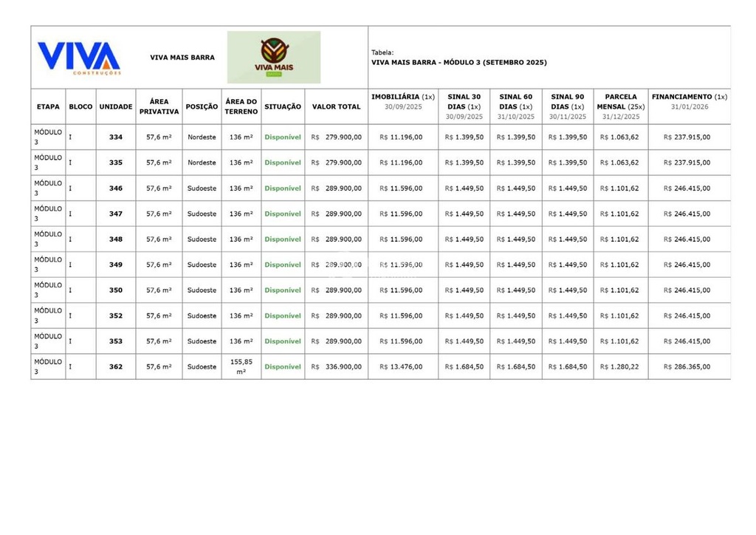Select unit number 335
This screenshot has width=756, height=535.
[116, 163]
